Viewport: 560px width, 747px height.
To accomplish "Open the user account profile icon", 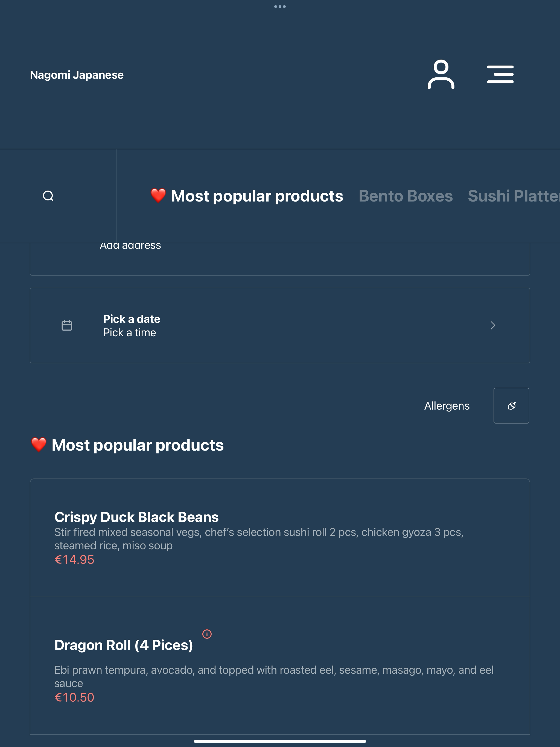I will tap(441, 74).
